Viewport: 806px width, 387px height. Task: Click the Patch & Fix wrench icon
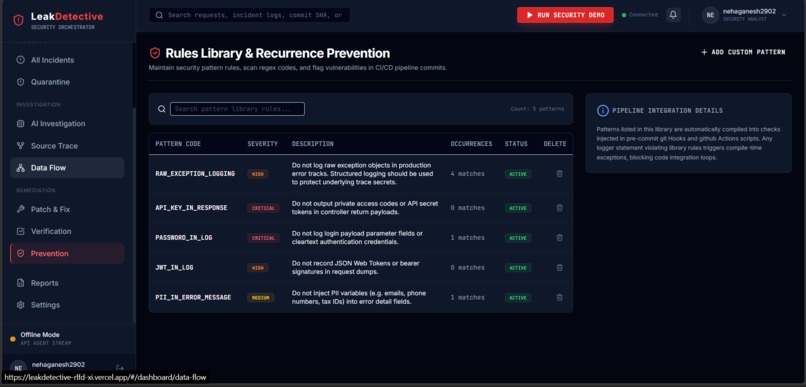[x=21, y=209]
